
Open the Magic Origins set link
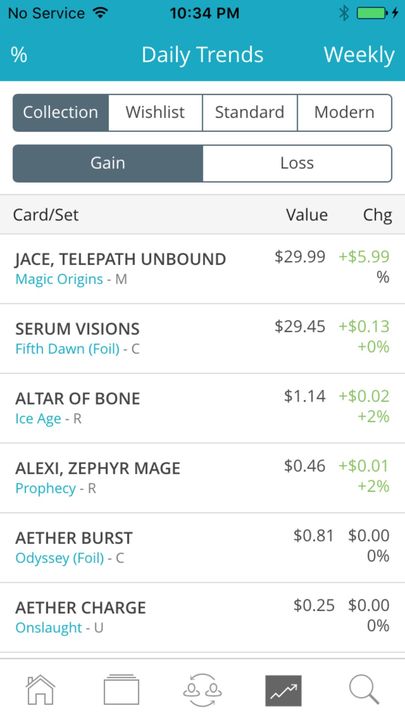(59, 279)
